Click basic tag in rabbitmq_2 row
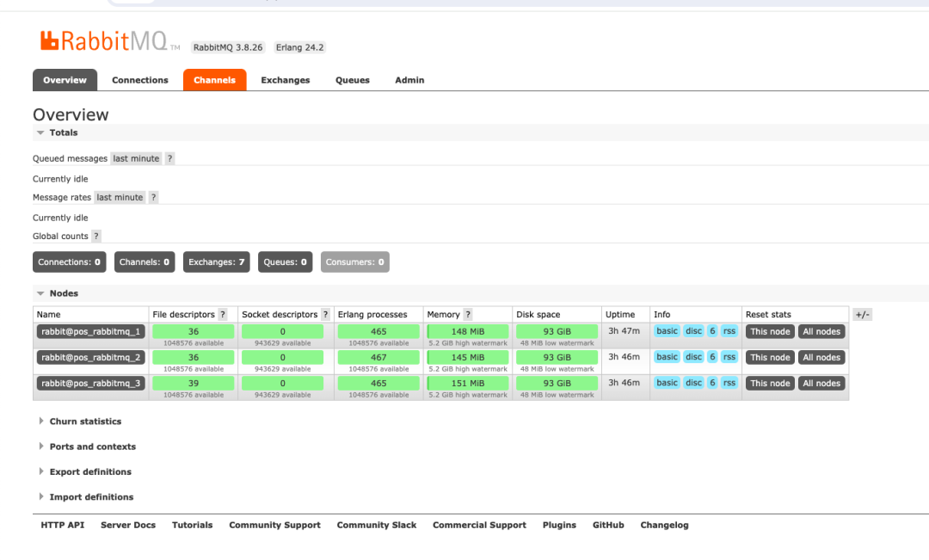This screenshot has height=560, width=929. click(x=667, y=357)
